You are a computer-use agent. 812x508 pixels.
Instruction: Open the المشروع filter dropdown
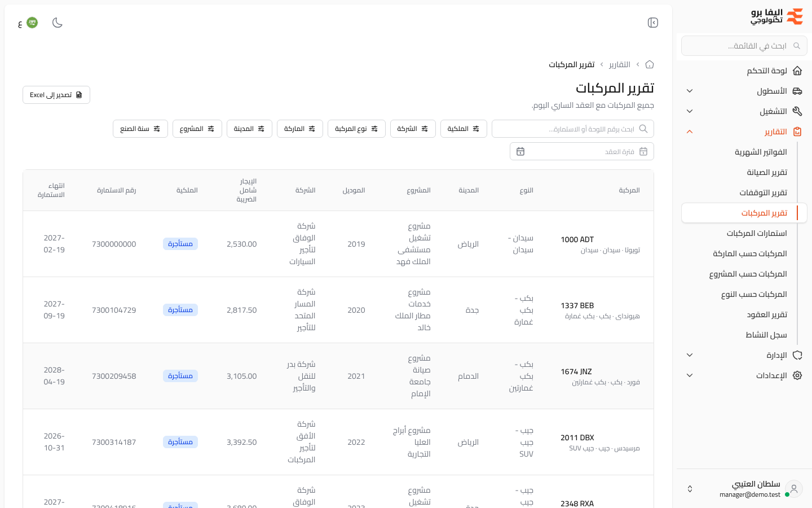coord(197,129)
